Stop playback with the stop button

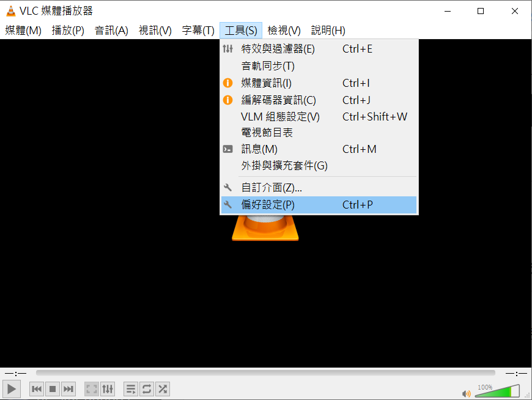pyautogui.click(x=52, y=389)
